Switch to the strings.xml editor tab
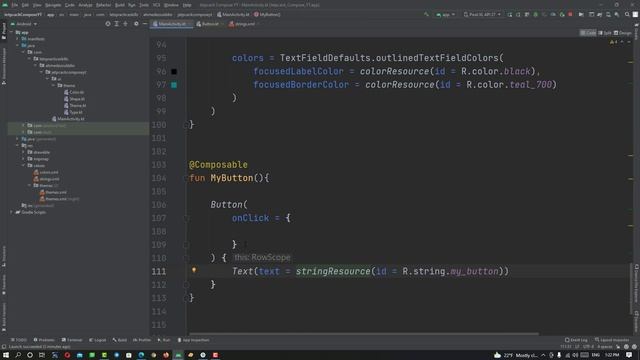The image size is (640, 360). [244, 24]
